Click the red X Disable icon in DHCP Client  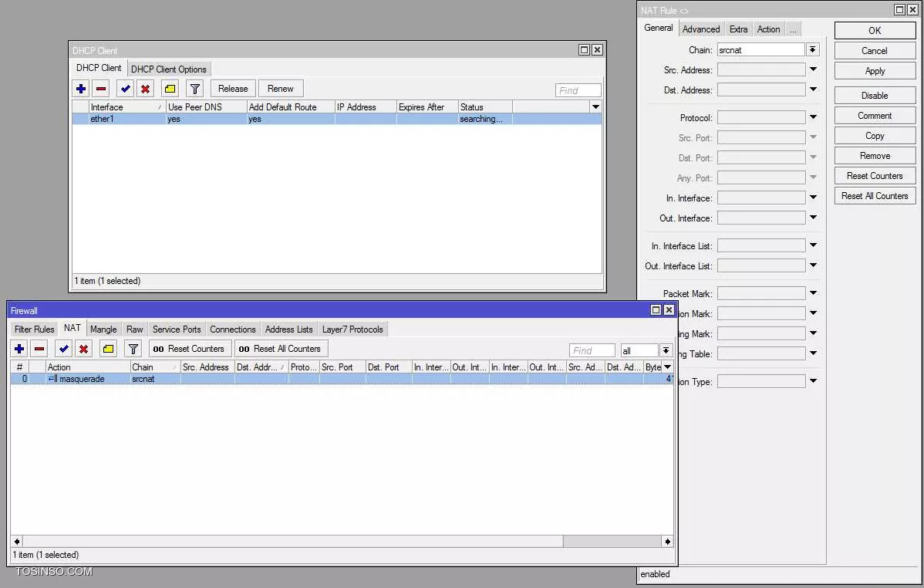145,89
